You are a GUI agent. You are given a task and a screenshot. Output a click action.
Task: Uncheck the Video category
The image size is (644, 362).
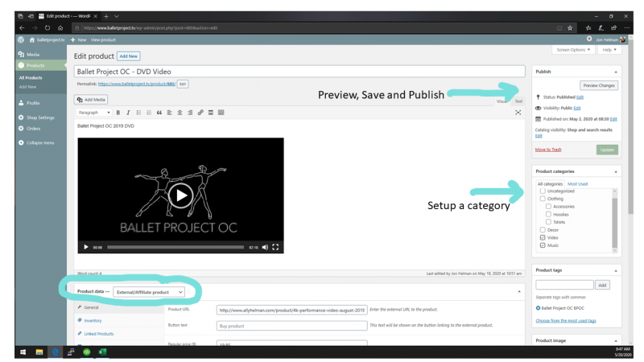click(543, 237)
